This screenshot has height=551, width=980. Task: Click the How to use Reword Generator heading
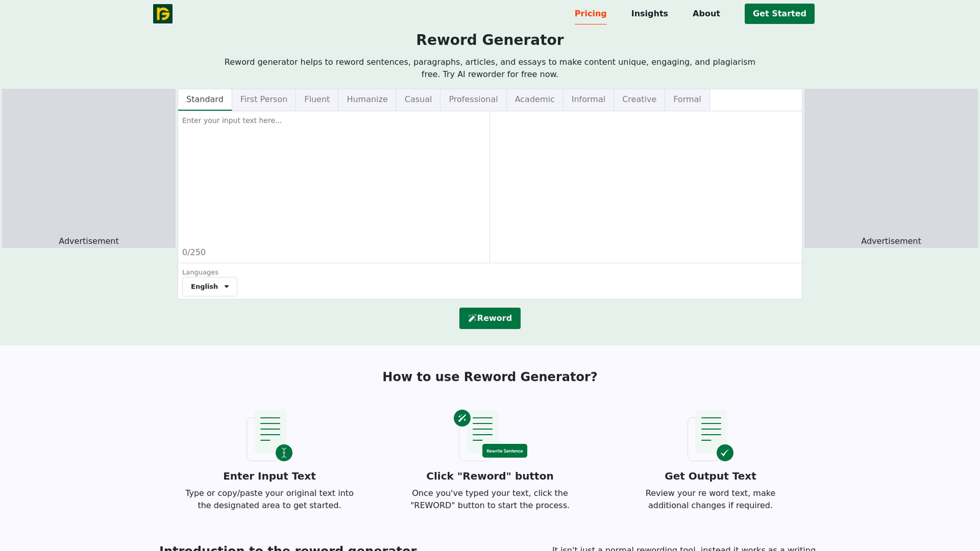490,377
